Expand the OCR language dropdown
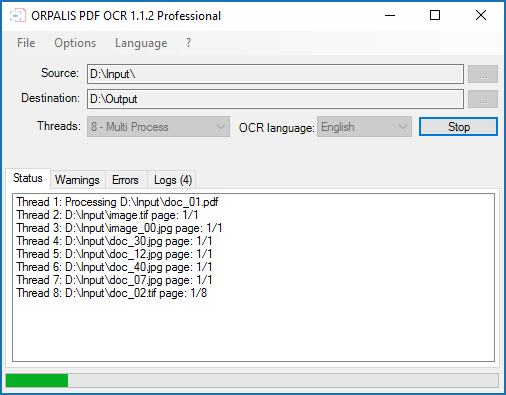This screenshot has width=506, height=395. pos(364,127)
